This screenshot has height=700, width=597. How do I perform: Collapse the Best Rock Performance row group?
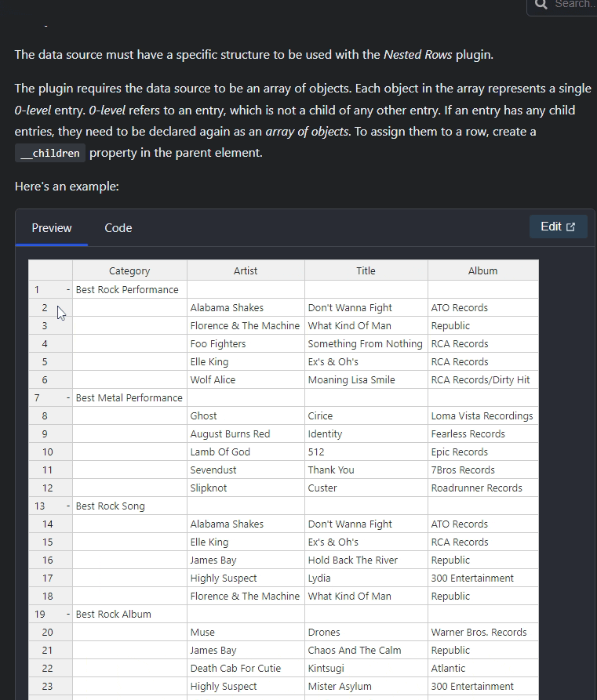point(68,290)
